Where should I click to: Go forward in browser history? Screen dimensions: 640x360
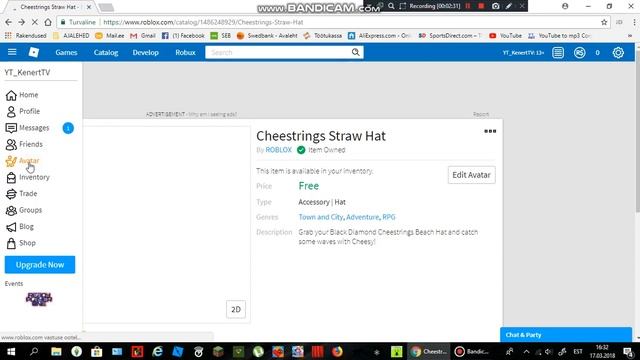21,22
